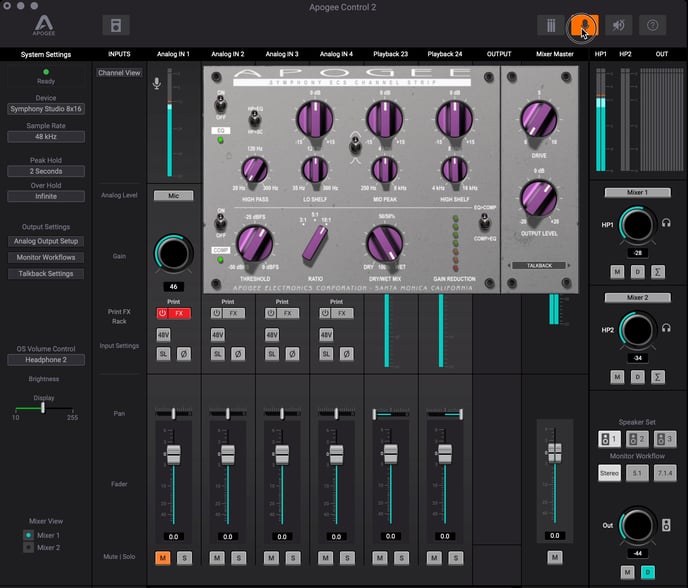Viewport: 688px width, 588px height.
Task: Toggle phase invert on Analog IN 3
Action: click(x=293, y=353)
